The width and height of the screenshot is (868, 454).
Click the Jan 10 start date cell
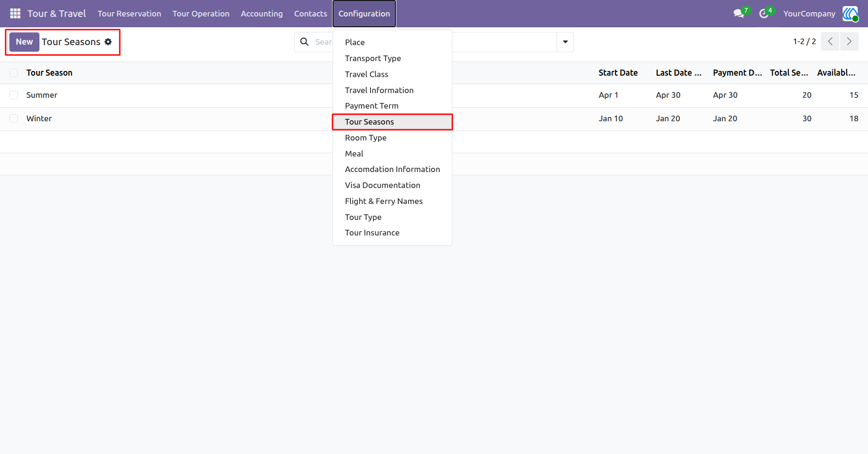(611, 118)
